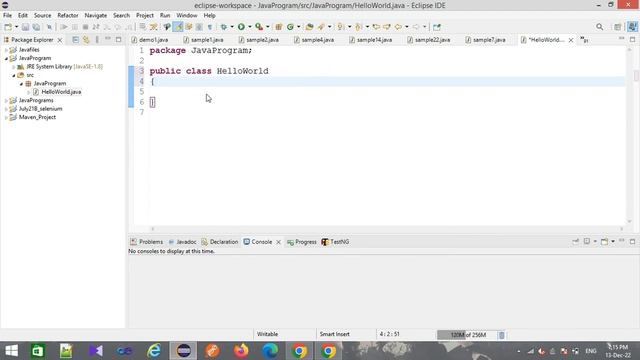Minimize the Package Explorer view

[x=108, y=39]
